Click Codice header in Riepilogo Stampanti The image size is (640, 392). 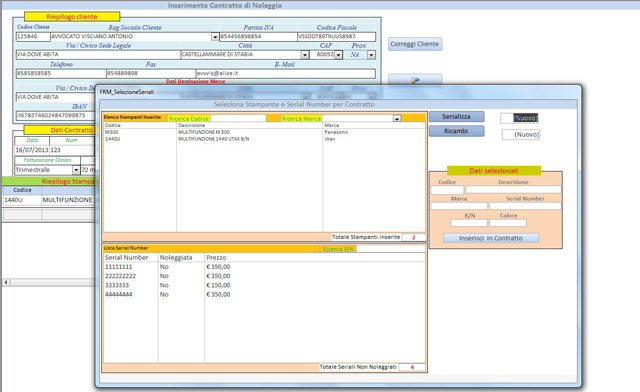click(x=22, y=190)
